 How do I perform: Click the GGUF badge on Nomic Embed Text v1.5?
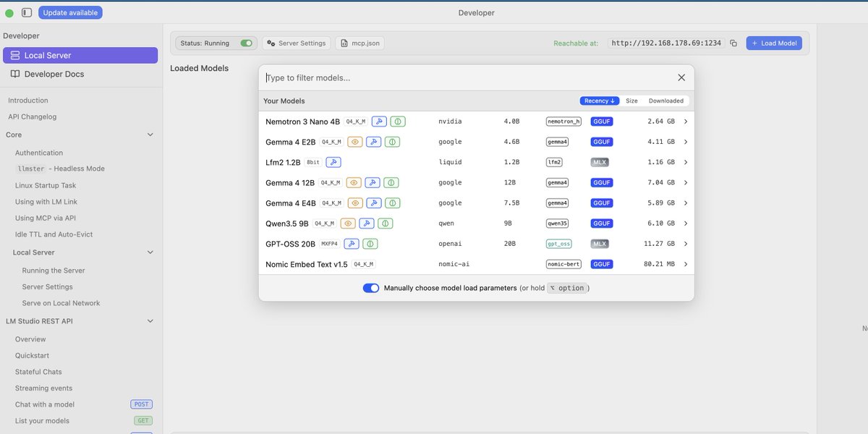(602, 265)
